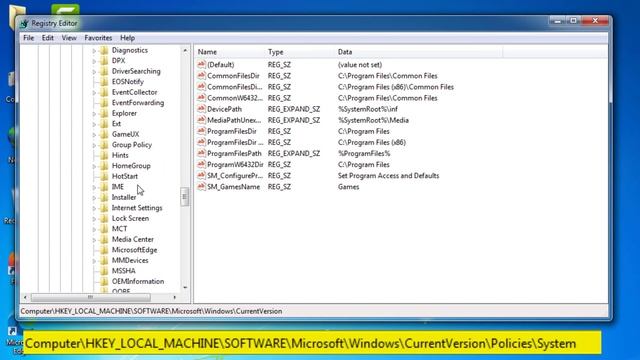Click the Diagnostics folder icon
640x360 pixels.
(104, 50)
